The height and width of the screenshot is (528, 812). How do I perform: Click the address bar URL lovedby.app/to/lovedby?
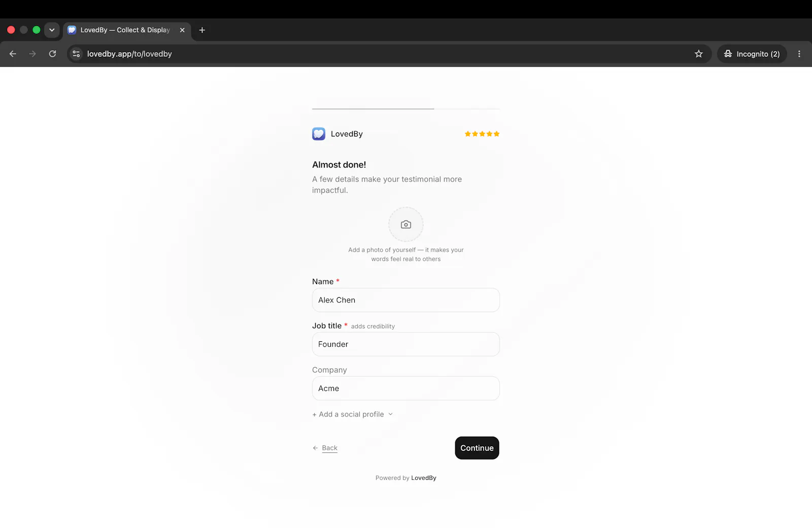[x=129, y=54]
